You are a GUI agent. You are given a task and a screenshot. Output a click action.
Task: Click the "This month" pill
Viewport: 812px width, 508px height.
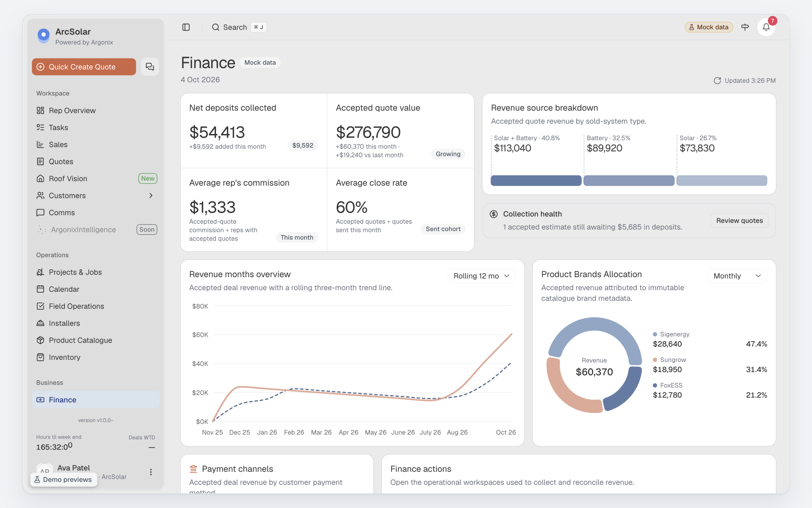click(297, 238)
